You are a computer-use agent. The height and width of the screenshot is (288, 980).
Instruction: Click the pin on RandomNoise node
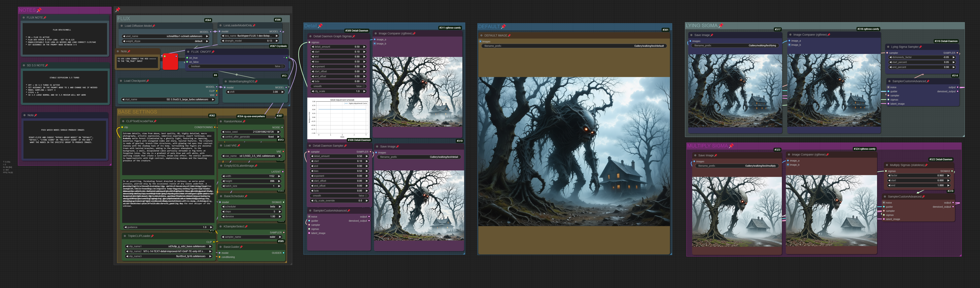tap(244, 121)
